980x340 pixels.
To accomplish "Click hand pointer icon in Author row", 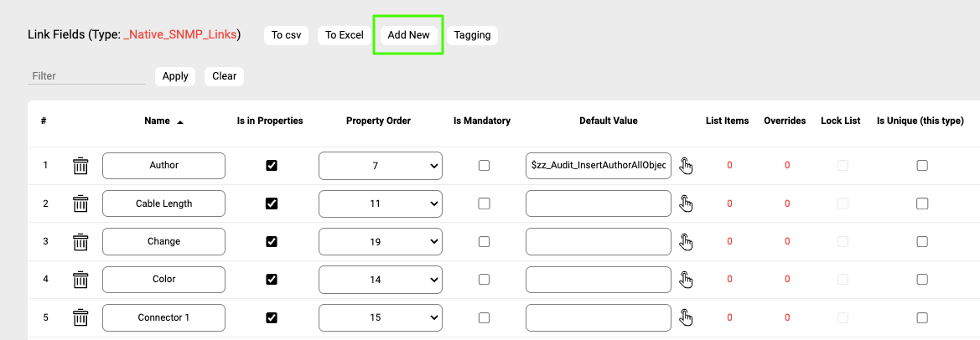I will click(686, 166).
